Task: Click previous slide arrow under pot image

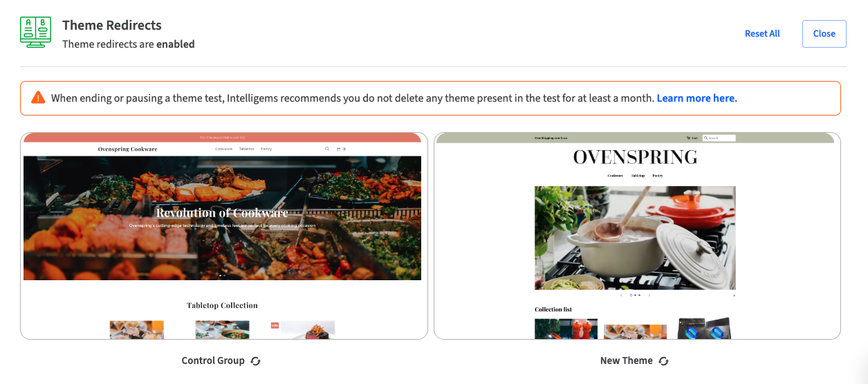Action: click(621, 295)
